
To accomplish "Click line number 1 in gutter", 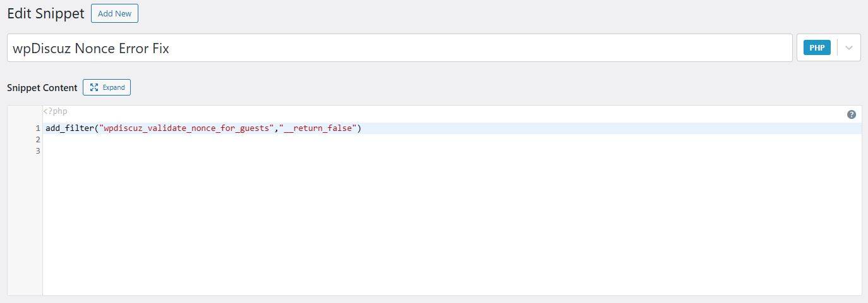I will pyautogui.click(x=38, y=128).
